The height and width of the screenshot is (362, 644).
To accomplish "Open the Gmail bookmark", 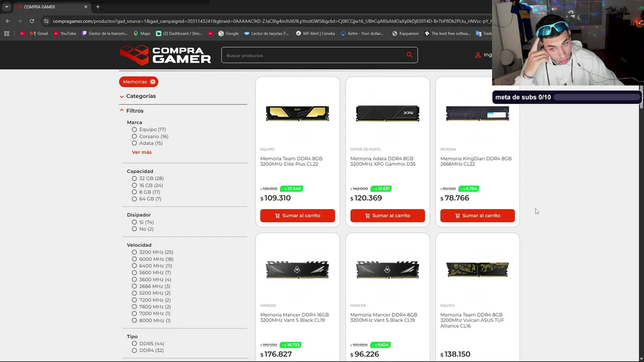I will coord(39,34).
